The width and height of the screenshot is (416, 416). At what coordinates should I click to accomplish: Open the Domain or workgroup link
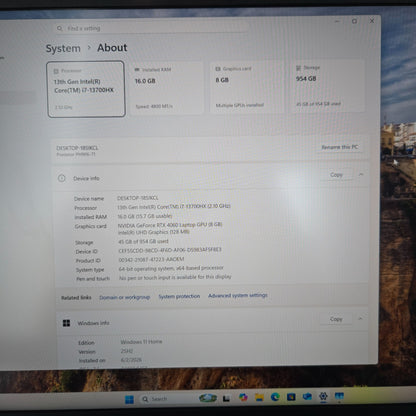[125, 297]
